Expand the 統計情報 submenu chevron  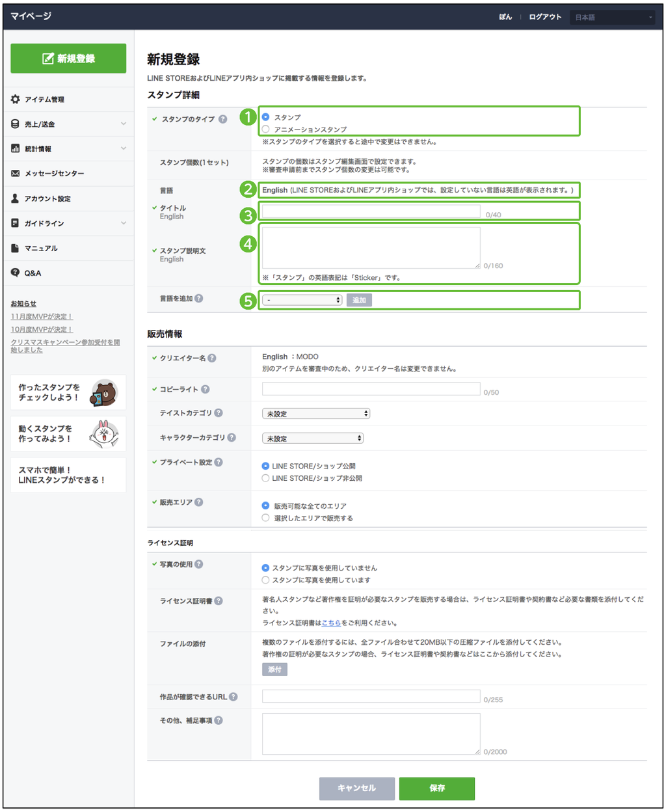[x=124, y=148]
